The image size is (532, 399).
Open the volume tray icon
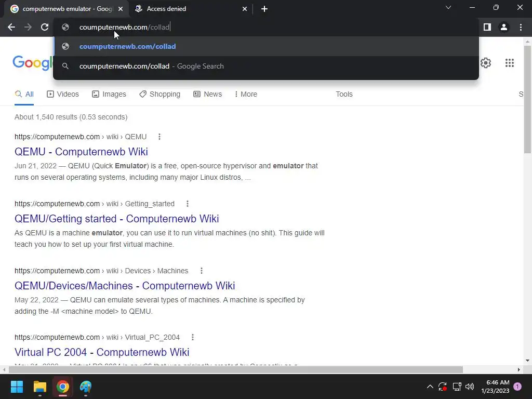[470, 387]
